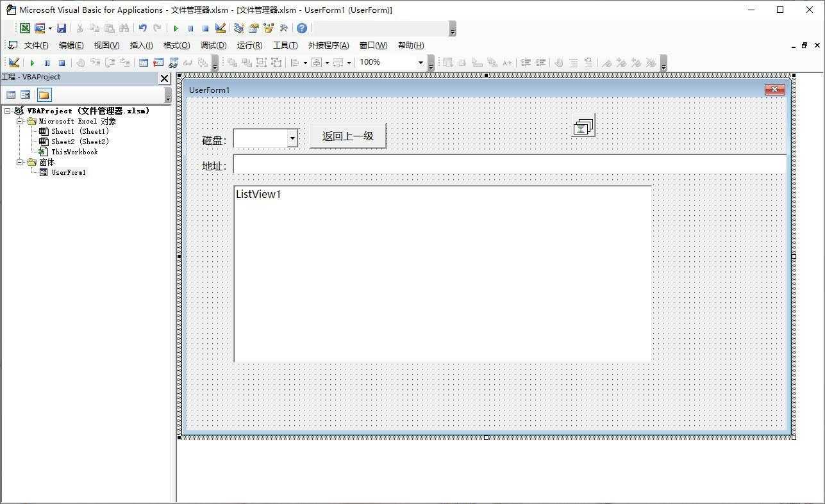Screen dimensions: 825x504
Task: Open the Make Same Size dropdown arrow
Action: (349, 63)
